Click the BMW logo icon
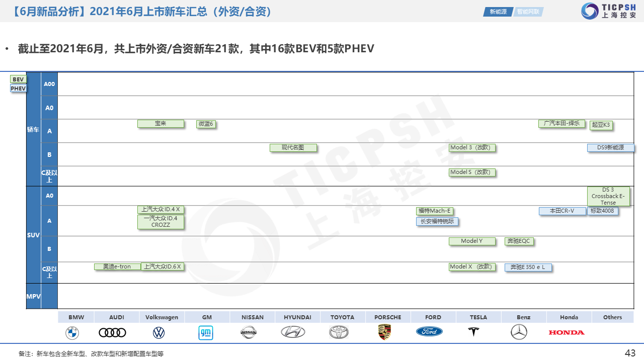 [72, 333]
